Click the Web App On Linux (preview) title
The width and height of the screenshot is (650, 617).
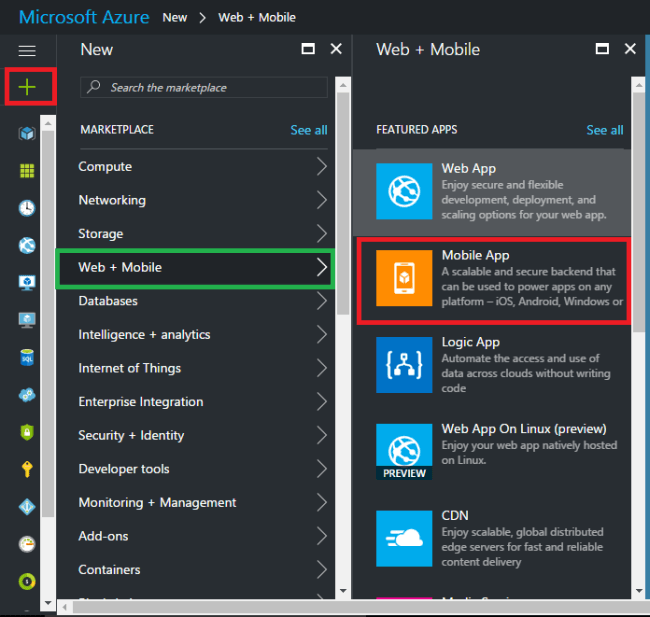pos(524,429)
